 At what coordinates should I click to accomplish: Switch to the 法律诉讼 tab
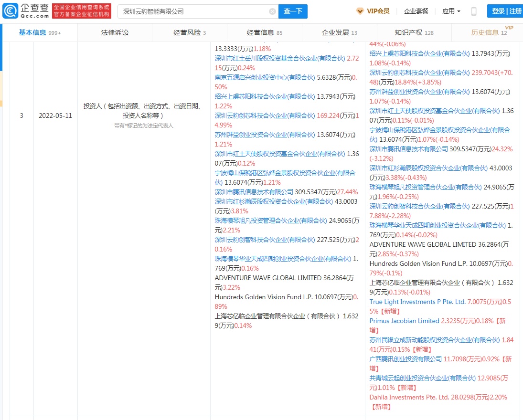(115, 32)
